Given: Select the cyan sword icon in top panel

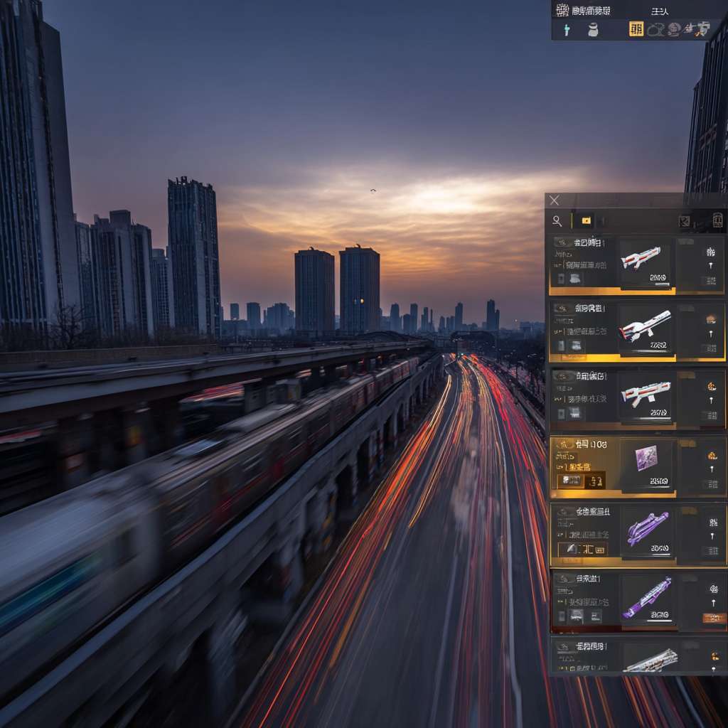Looking at the screenshot, I should click(x=567, y=30).
